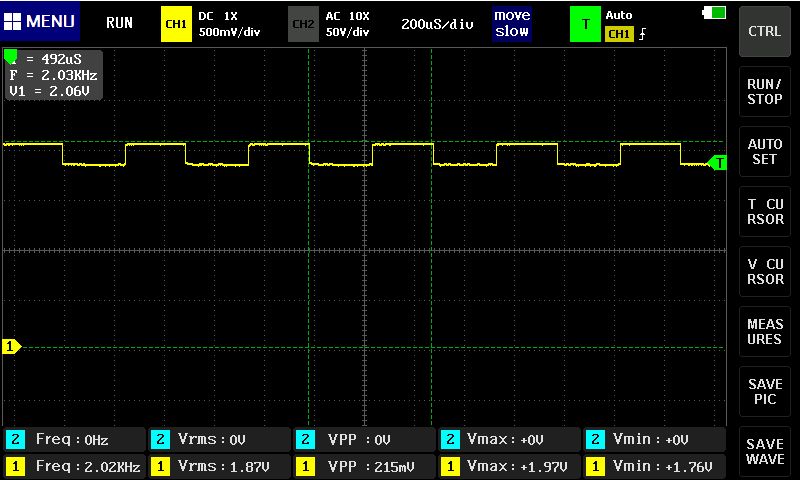Click the SAVE PIC button

pyautogui.click(x=764, y=392)
